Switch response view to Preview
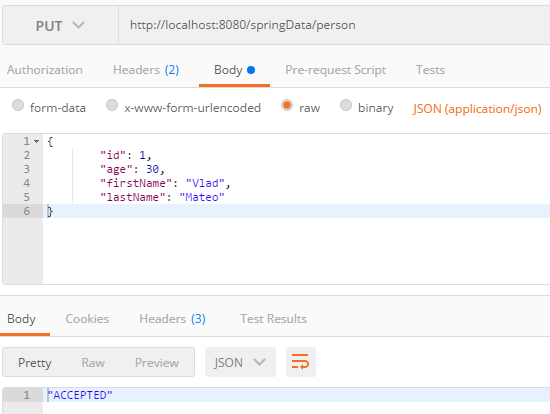This screenshot has height=414, width=550. 157,362
